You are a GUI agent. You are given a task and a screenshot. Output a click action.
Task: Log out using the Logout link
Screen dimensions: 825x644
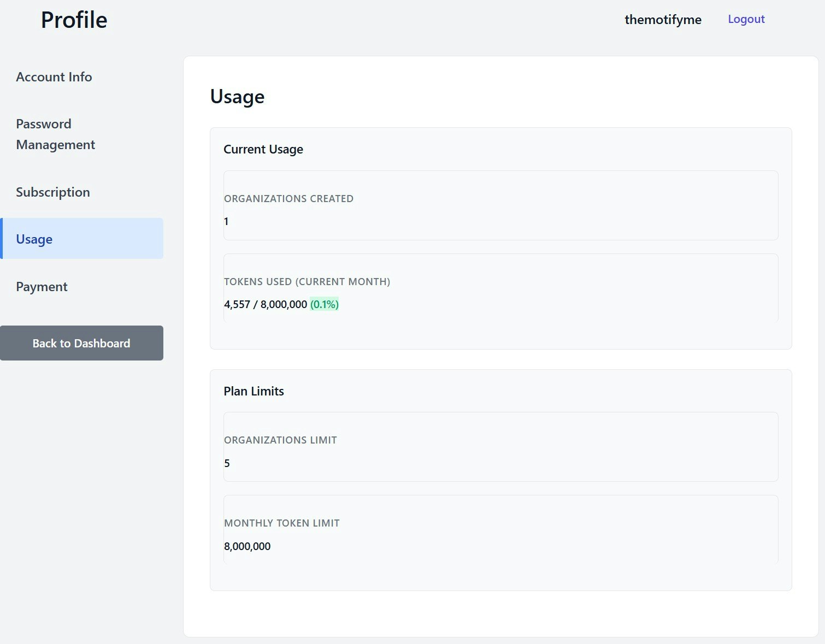pyautogui.click(x=746, y=19)
